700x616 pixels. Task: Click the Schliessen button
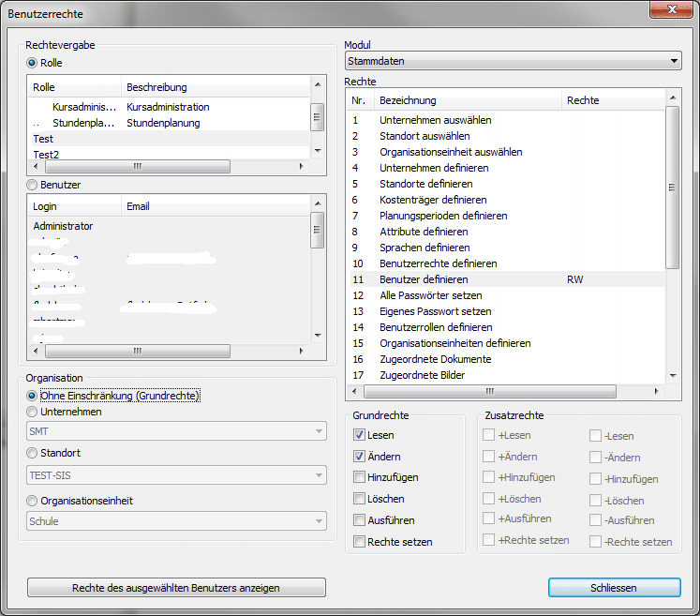pos(614,588)
